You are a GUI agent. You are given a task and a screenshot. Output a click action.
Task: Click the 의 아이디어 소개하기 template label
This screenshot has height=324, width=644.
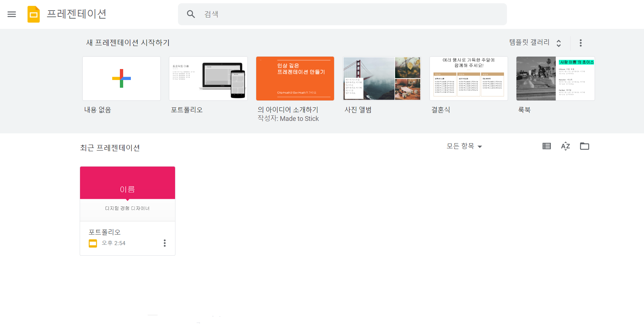point(288,110)
